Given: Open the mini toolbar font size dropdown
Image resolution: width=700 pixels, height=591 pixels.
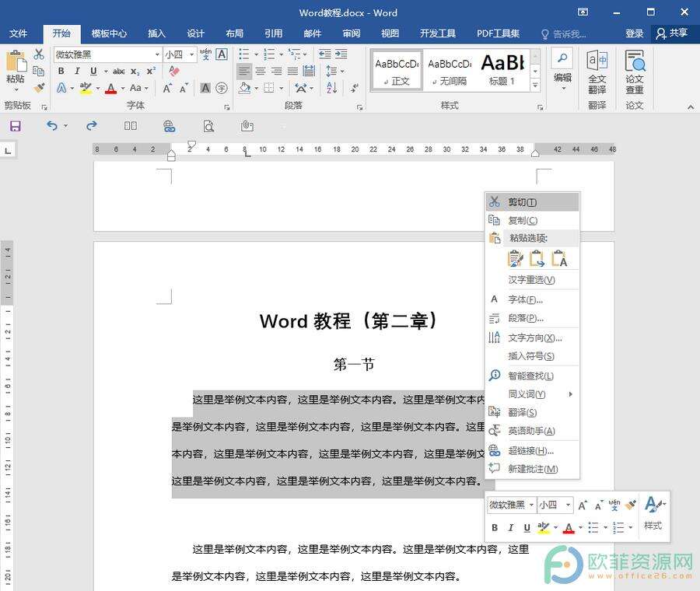Looking at the screenshot, I should click(x=568, y=505).
